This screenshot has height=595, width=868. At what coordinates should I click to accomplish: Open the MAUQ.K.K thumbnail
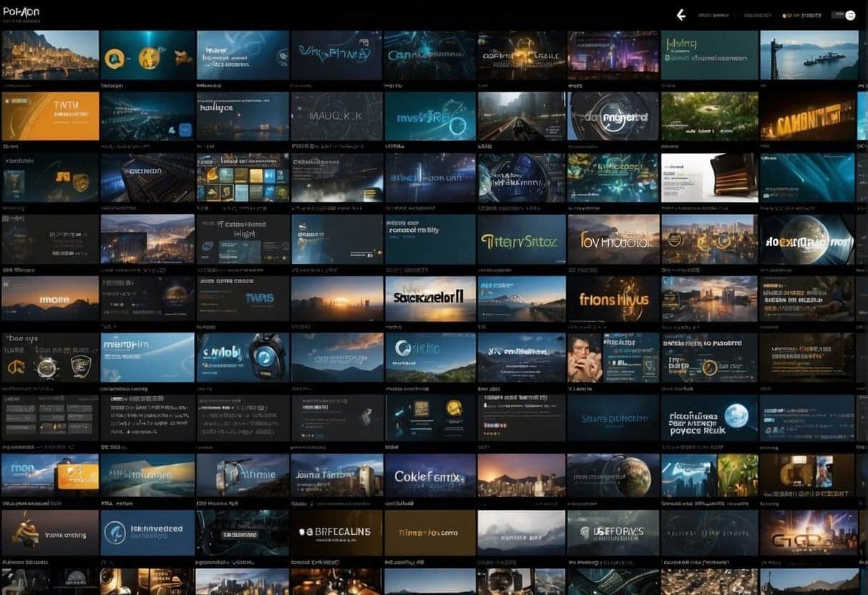336,116
